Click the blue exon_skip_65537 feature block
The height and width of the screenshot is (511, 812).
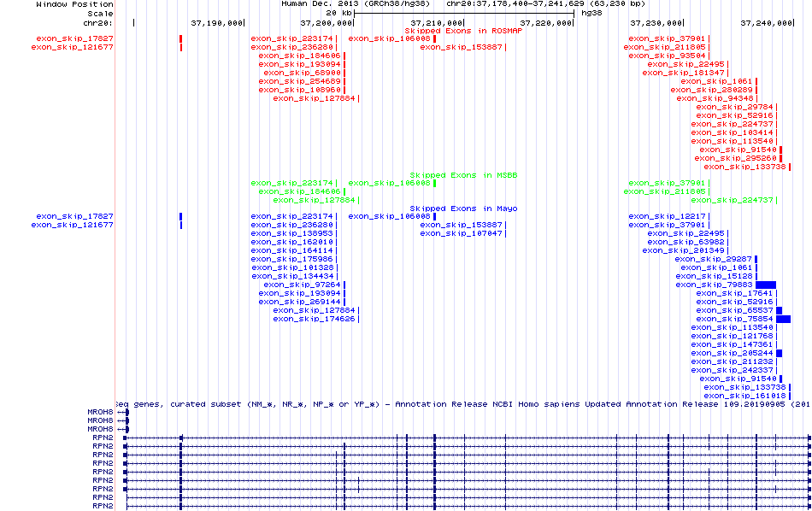(x=779, y=310)
